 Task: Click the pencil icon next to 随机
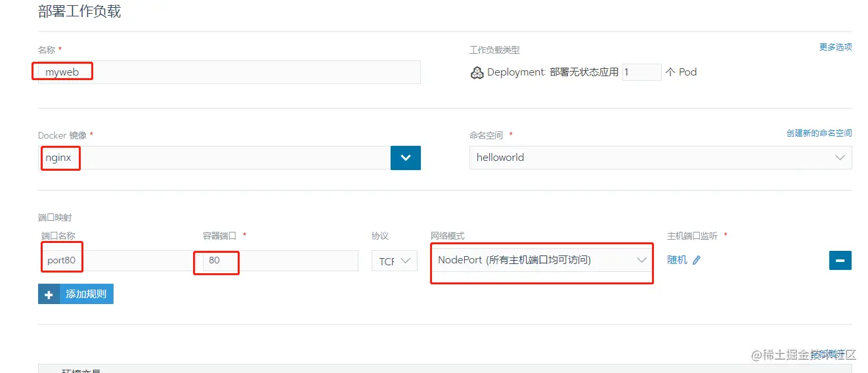click(697, 260)
